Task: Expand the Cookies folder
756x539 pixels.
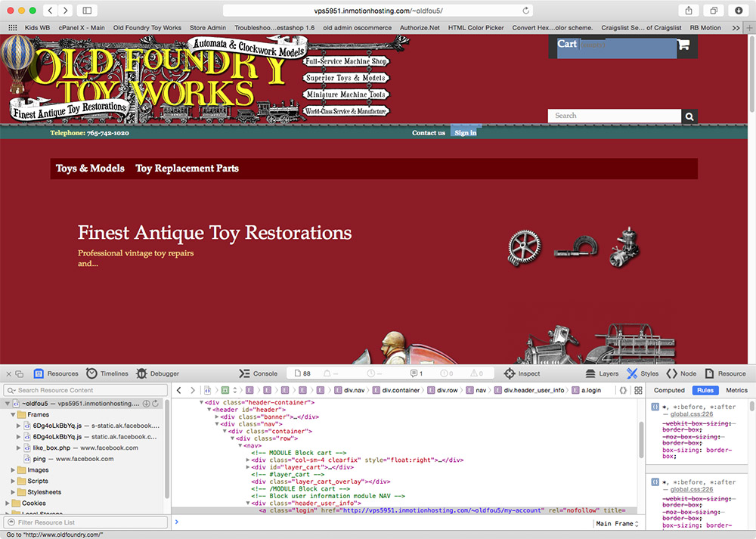Action: click(x=8, y=503)
